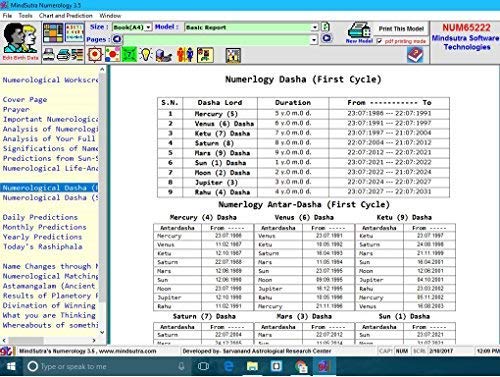500x377 pixels.
Task: Expand the Pages dropdown arrow
Action: (x=314, y=40)
